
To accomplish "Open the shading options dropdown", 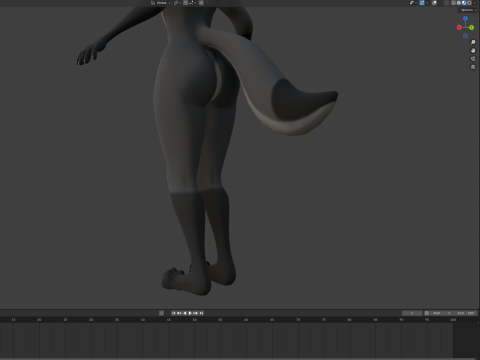I will tap(474, 3).
